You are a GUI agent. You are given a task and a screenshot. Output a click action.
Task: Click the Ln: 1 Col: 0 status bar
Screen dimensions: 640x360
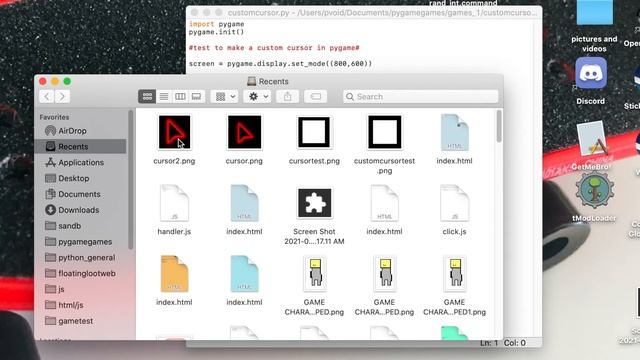coord(503,343)
